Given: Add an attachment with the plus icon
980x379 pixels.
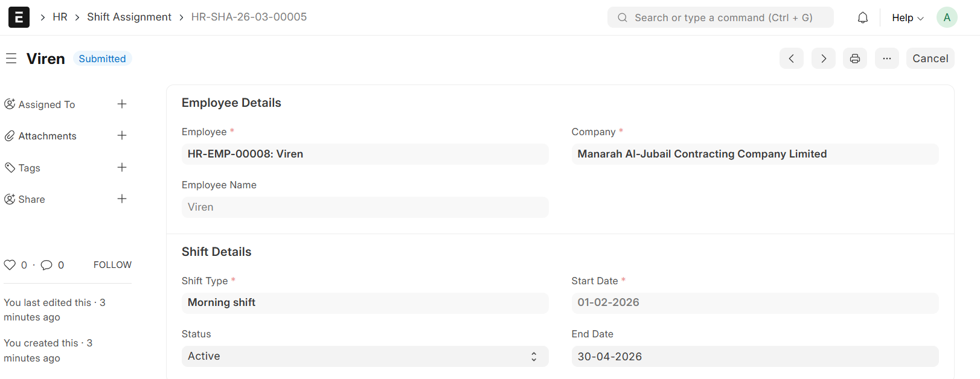Looking at the screenshot, I should click(122, 135).
